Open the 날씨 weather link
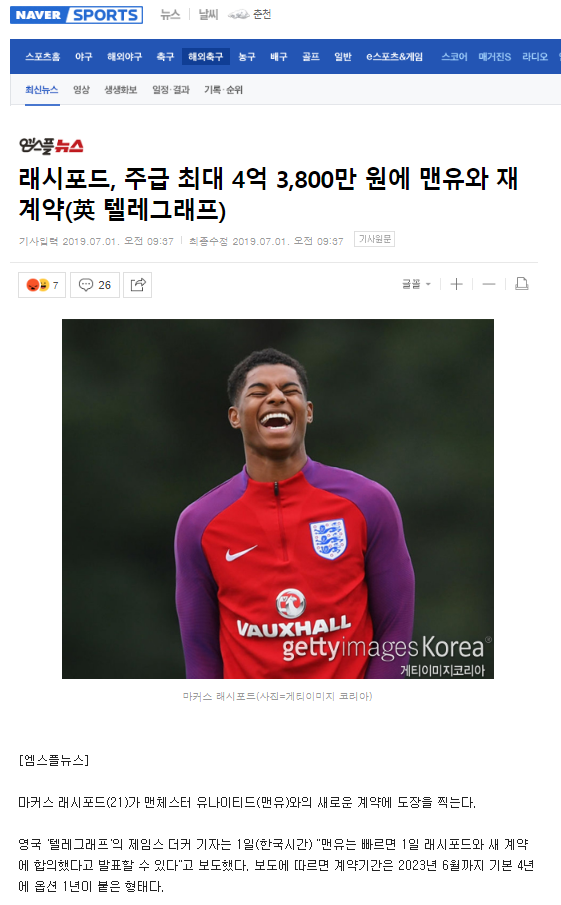The width and height of the screenshot is (561, 905). point(208,15)
